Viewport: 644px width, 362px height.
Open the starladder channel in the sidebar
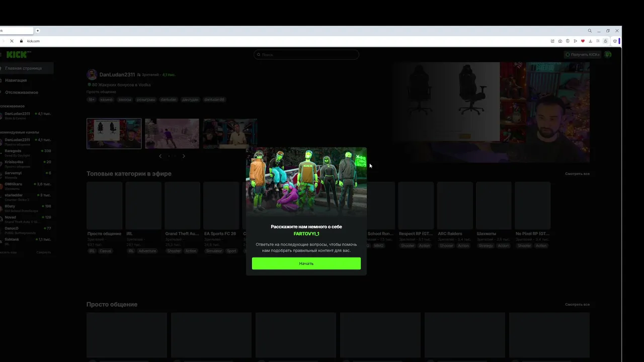point(26,197)
